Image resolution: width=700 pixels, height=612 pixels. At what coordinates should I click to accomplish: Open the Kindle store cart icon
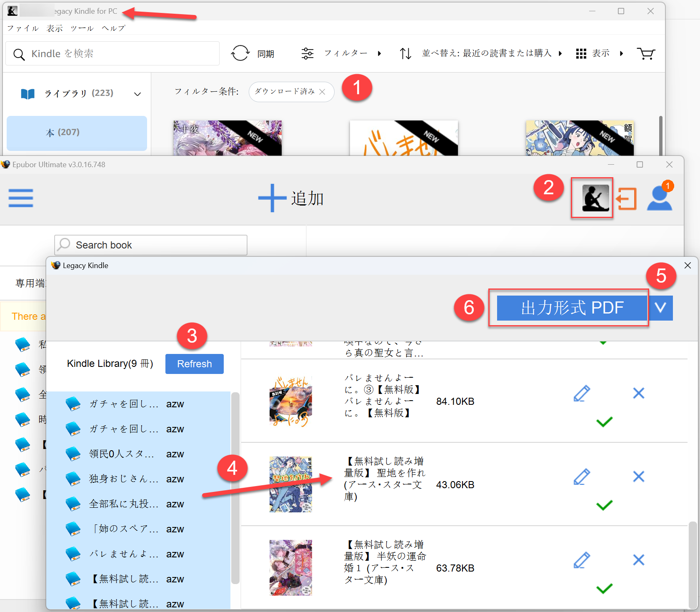(646, 53)
